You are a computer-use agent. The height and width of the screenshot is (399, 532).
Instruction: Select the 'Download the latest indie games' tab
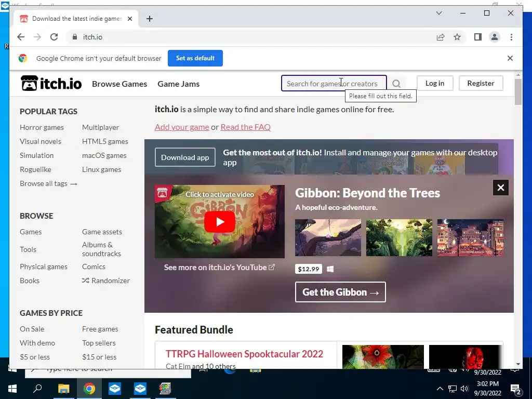(x=76, y=19)
